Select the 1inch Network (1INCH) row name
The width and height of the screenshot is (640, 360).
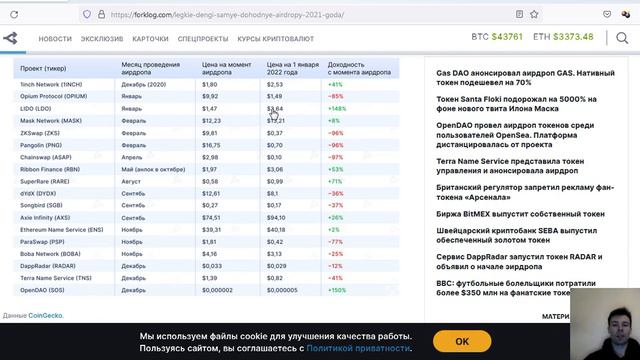(51, 84)
